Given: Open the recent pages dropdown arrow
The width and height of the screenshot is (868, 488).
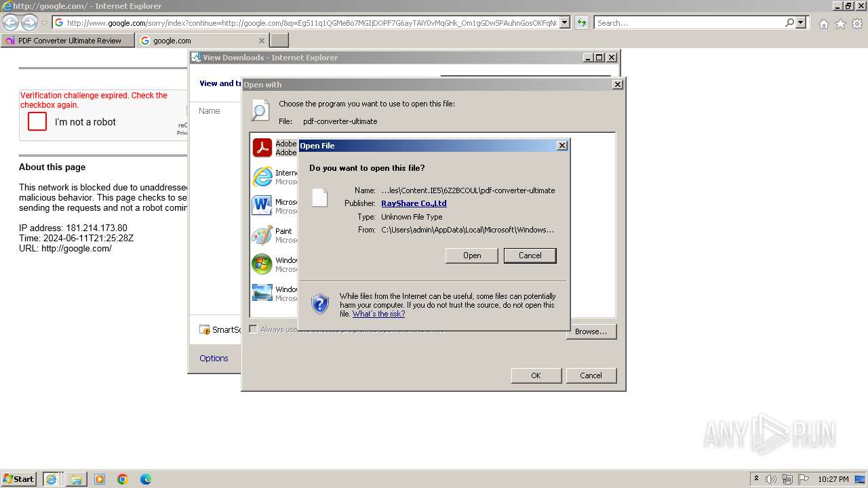Looking at the screenshot, I should [x=44, y=23].
